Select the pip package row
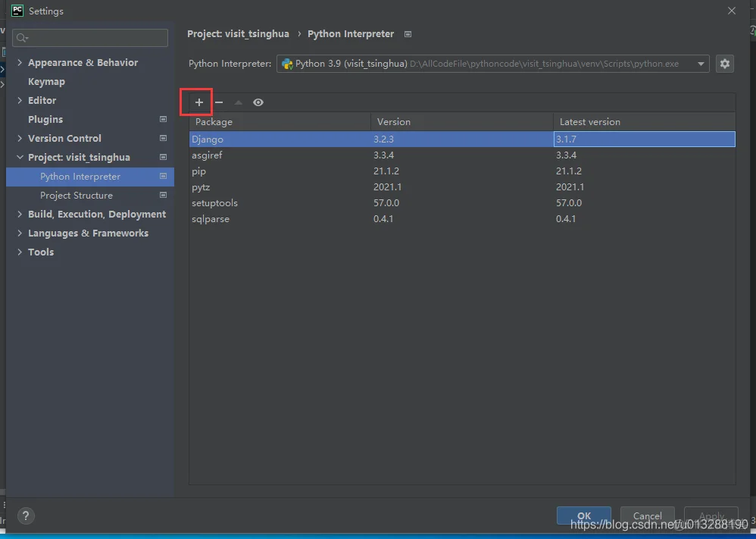 pos(462,171)
